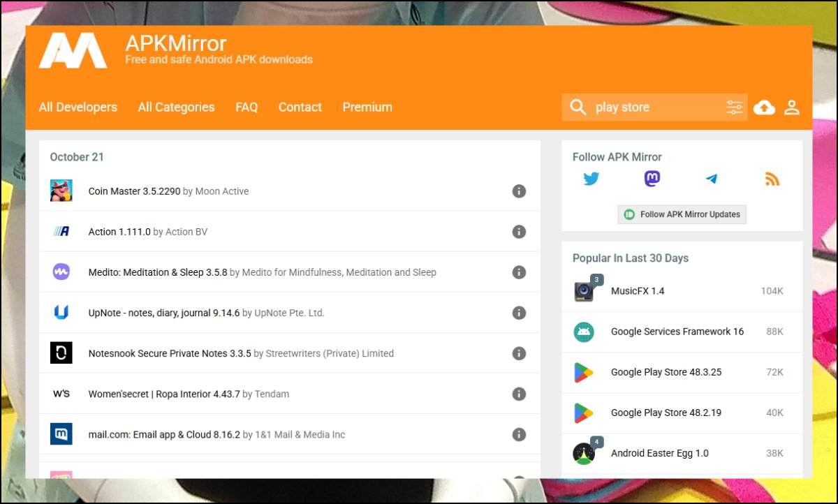Screen dimensions: 838x504
Task: Follow APK Mirror on Mastodon
Action: pos(652,179)
